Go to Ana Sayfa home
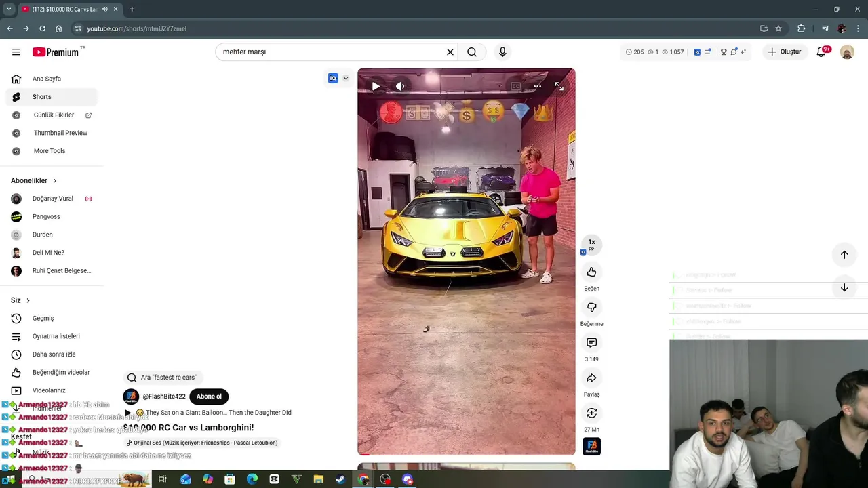This screenshot has height=488, width=868. click(52, 79)
